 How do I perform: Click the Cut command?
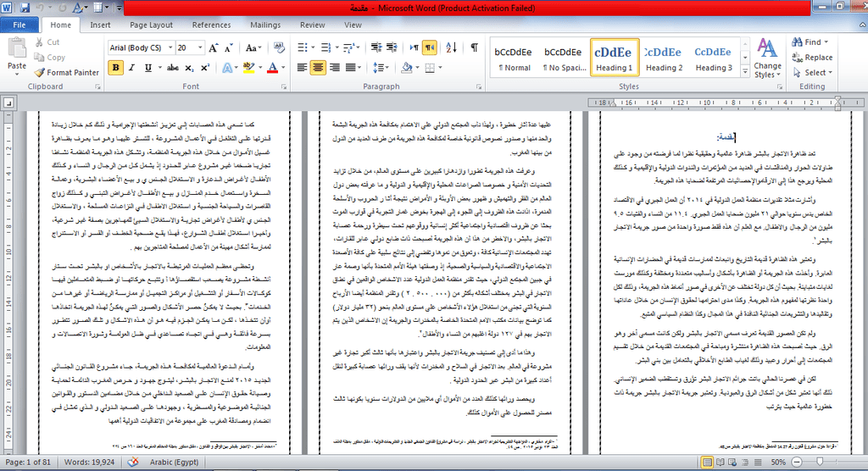(47, 42)
